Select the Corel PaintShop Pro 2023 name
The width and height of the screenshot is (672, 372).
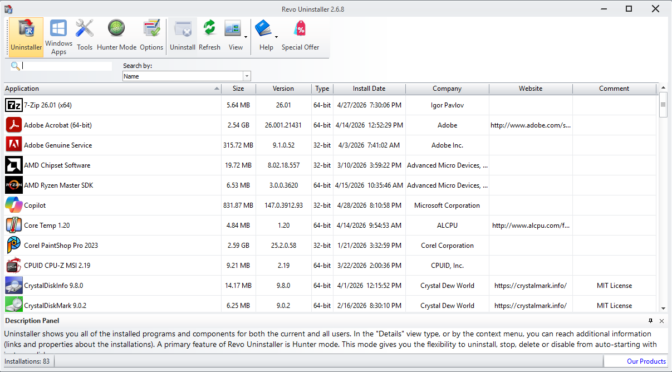click(61, 246)
